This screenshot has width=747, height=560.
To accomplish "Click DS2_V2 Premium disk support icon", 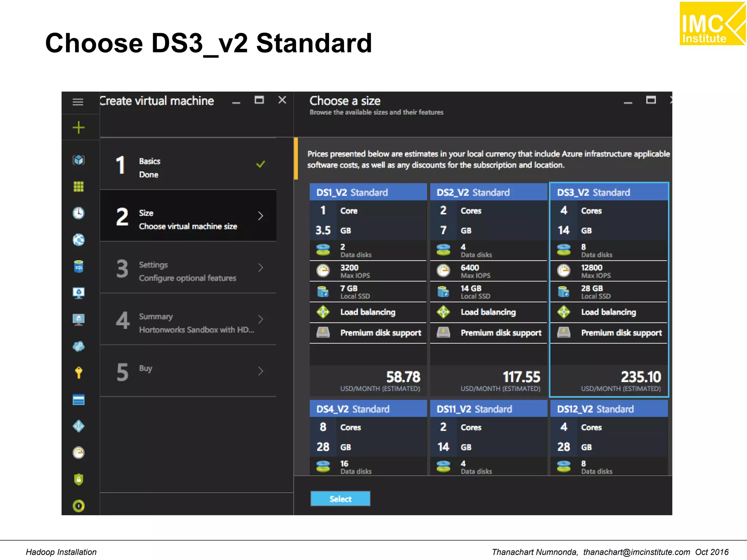I will coord(443,332).
